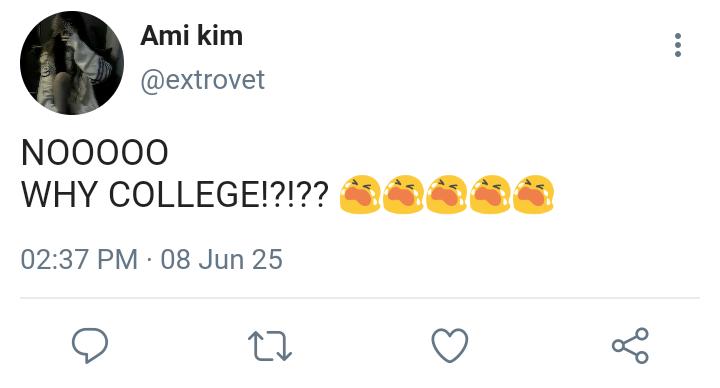Retweet this post using arrows icon
Image resolution: width=720 pixels, height=388 pixels.
270,346
